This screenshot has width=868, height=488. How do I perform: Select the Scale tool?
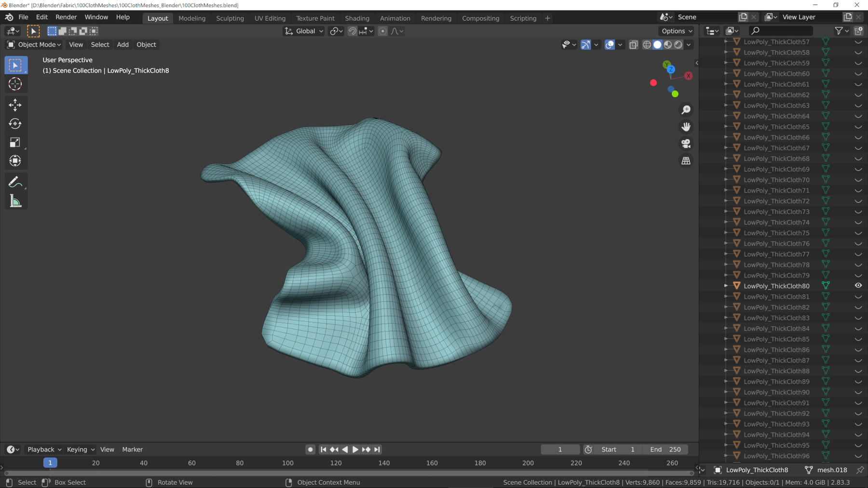(15, 143)
